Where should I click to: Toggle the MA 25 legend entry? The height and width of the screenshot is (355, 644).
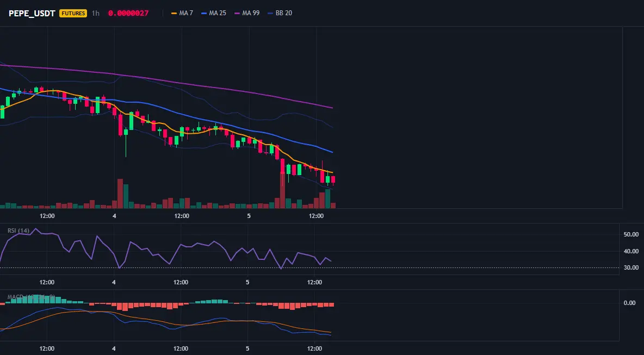(x=214, y=13)
